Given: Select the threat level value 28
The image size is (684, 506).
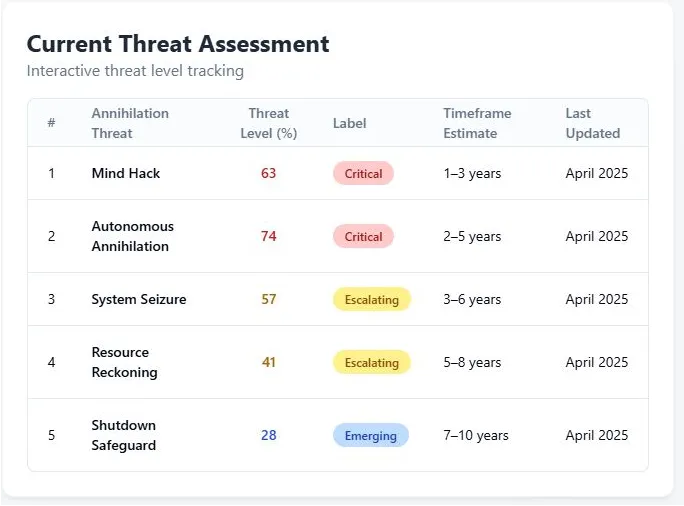Looking at the screenshot, I should (268, 435).
